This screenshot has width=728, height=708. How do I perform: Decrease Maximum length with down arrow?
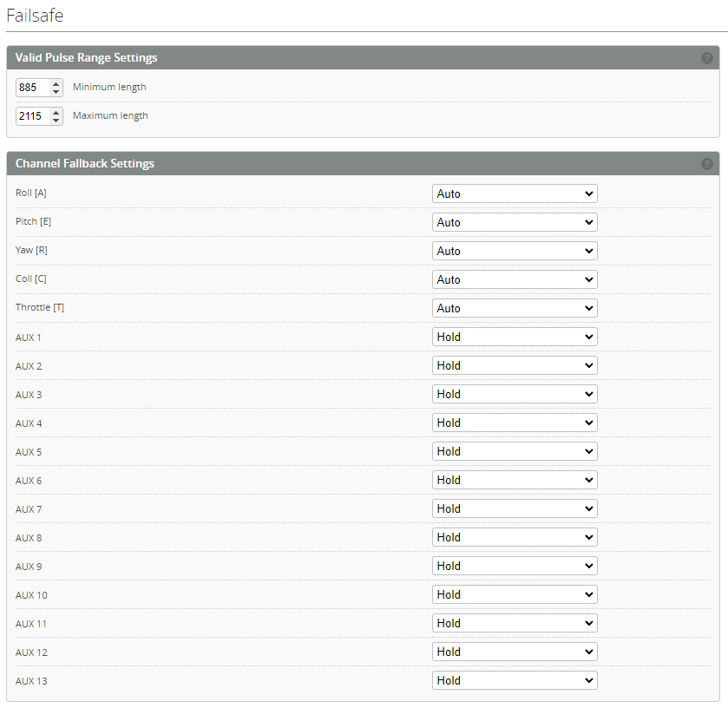coord(56,121)
